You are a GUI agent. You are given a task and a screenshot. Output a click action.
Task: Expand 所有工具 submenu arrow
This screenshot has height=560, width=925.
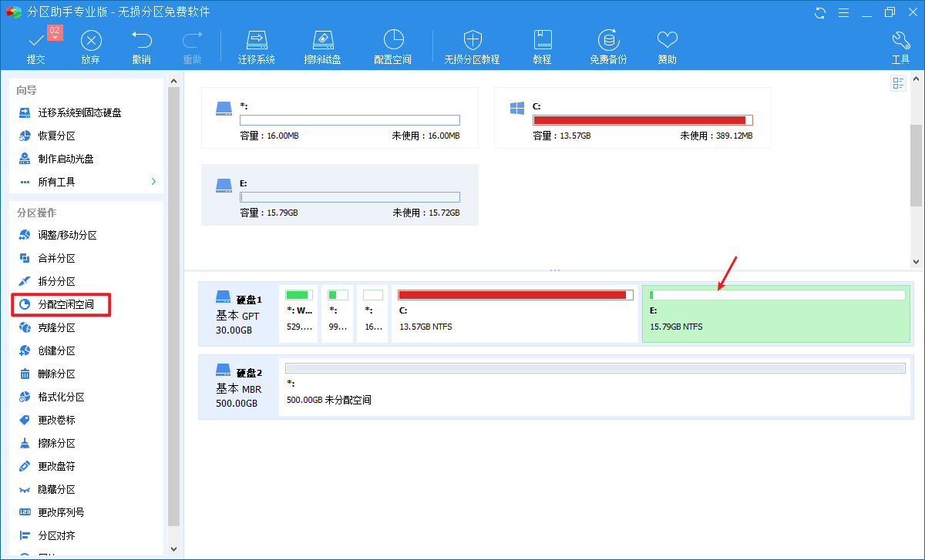tap(153, 182)
